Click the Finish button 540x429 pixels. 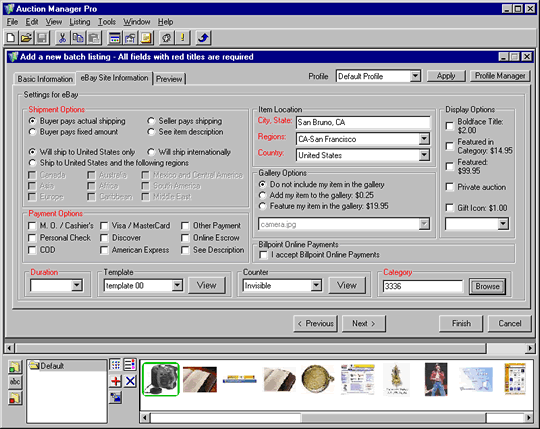coord(461,324)
